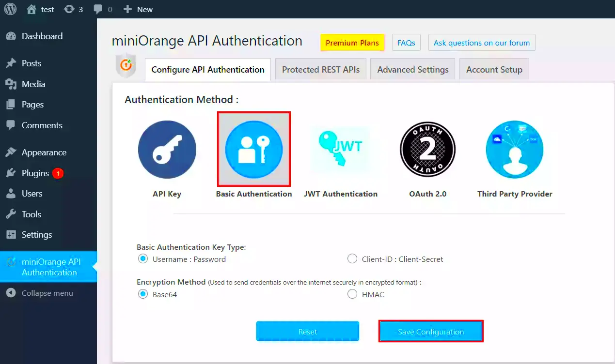Click the Users person icon

(x=11, y=194)
